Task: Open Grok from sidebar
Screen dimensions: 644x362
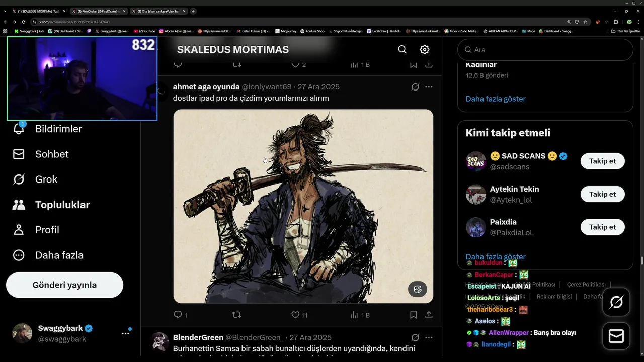Action: [x=35, y=179]
